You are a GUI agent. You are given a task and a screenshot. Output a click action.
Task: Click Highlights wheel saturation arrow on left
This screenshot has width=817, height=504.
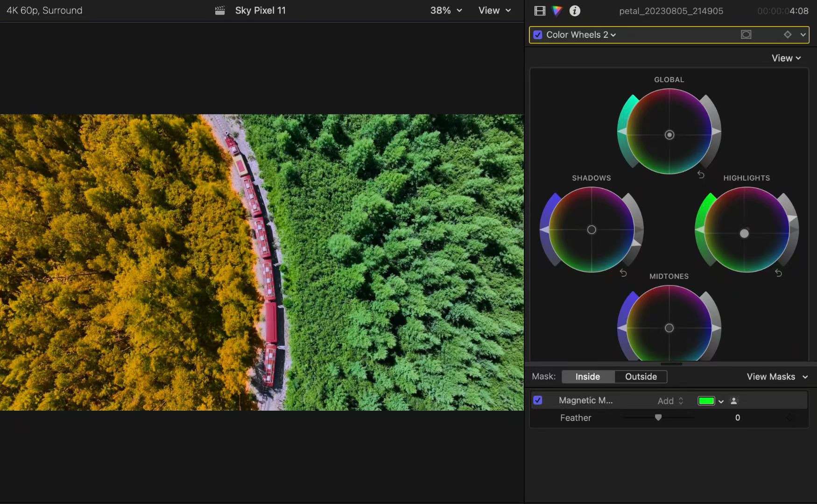(699, 229)
